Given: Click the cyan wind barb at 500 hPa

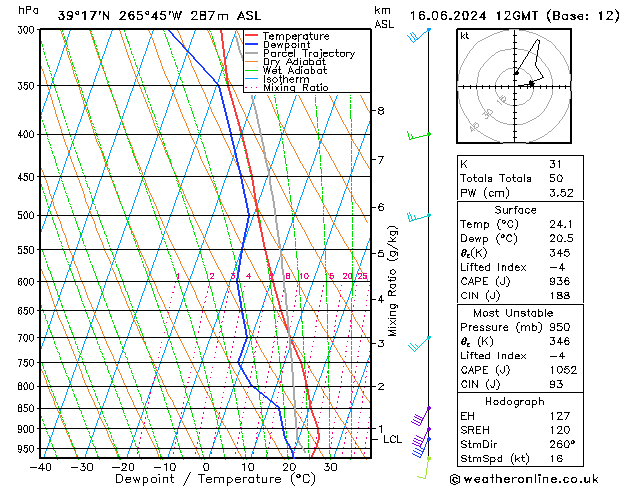Looking at the screenshot, I should (x=419, y=217).
